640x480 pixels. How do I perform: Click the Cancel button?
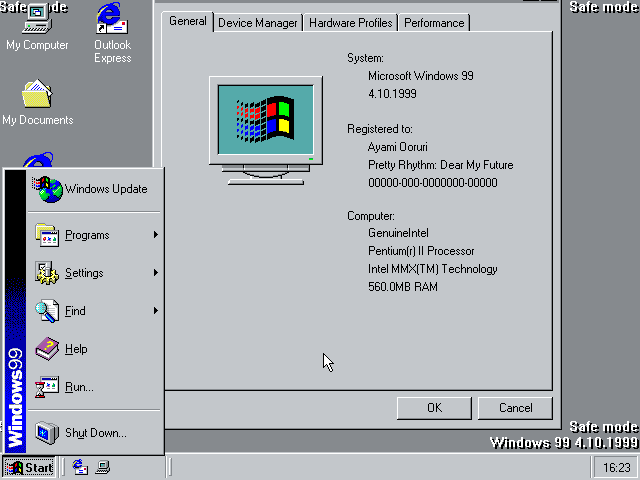pyautogui.click(x=516, y=408)
